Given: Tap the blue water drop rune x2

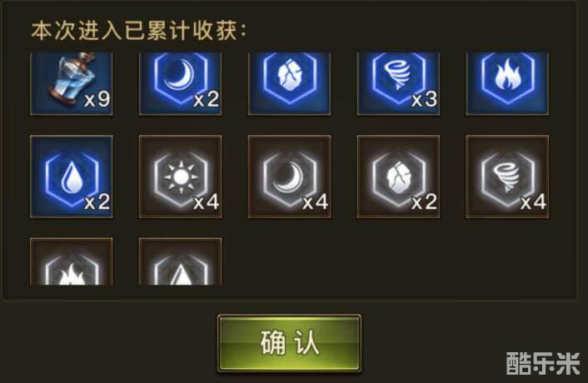Looking at the screenshot, I should (72, 177).
